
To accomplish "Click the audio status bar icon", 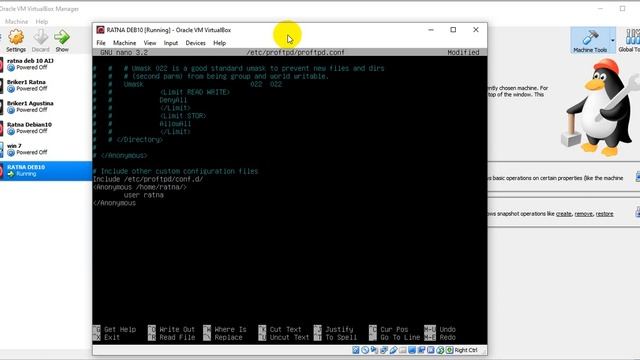I will pos(374,350).
